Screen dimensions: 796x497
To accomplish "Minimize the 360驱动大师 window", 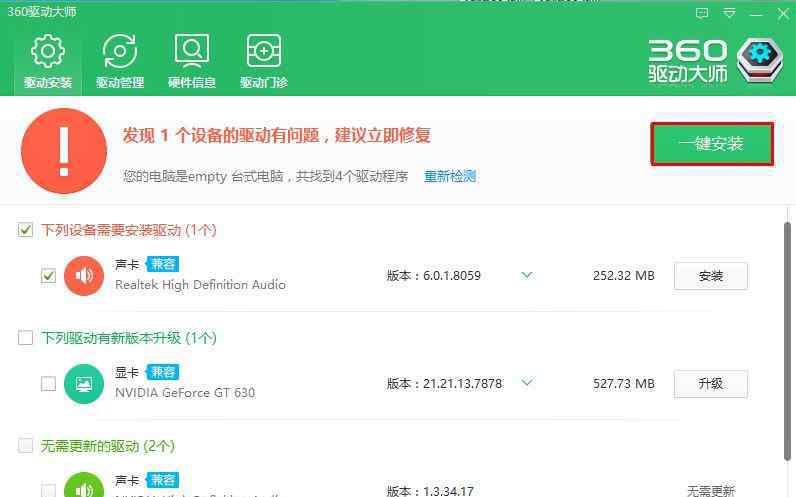I will tap(756, 14).
